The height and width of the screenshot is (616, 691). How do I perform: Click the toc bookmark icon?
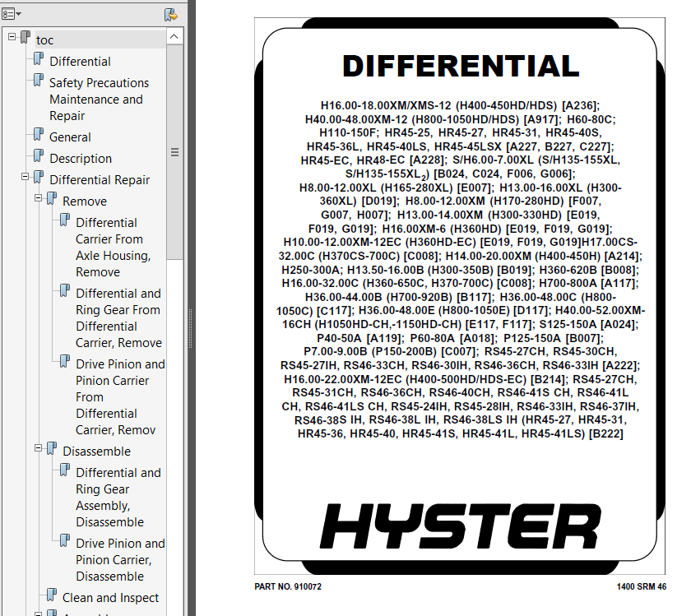coord(26,37)
